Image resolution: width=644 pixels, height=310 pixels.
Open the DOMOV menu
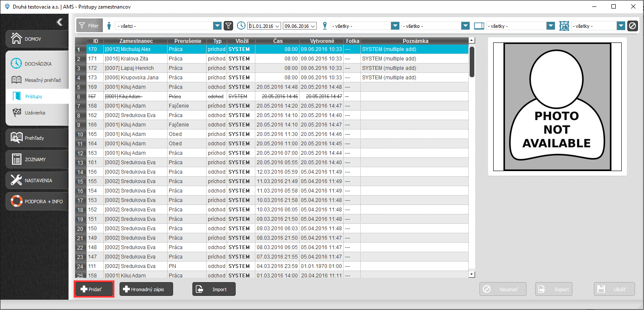37,39
